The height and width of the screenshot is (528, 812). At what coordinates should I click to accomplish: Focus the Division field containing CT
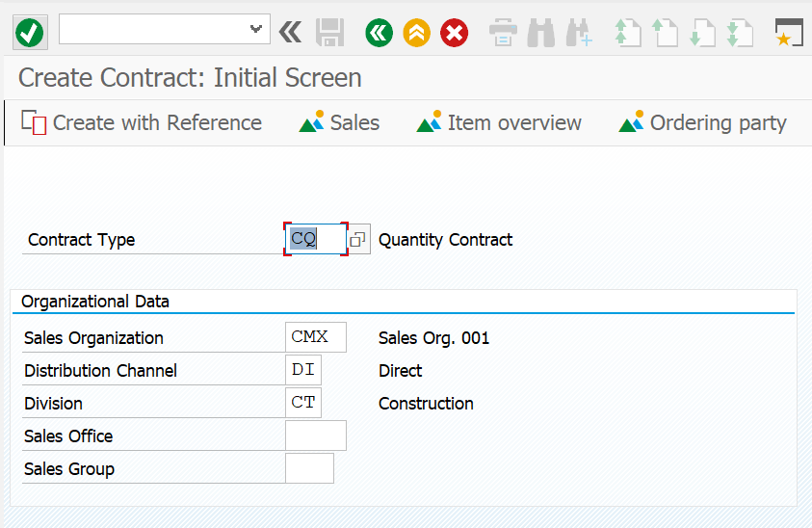point(303,403)
